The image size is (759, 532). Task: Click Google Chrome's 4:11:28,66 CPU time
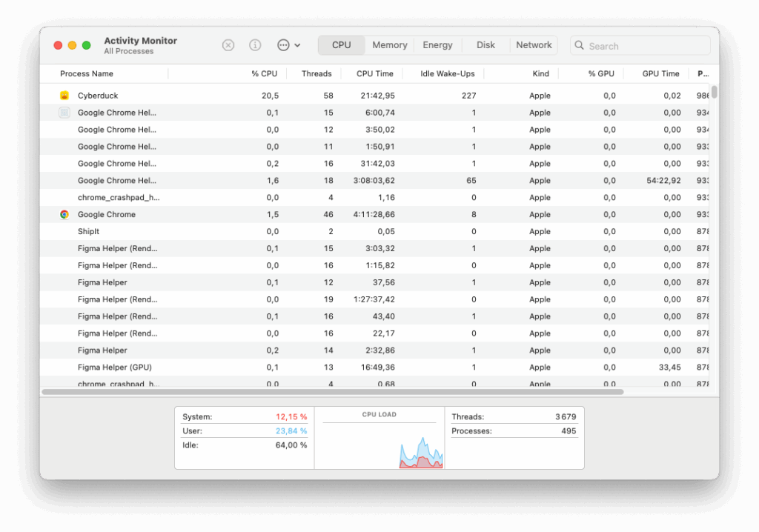tap(374, 214)
